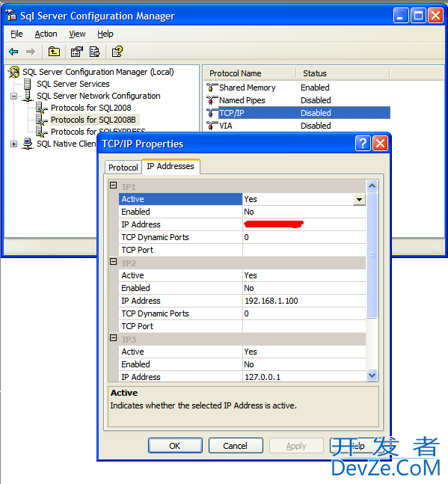Click the VIA protocol icon
The height and width of the screenshot is (484, 448).
click(212, 126)
